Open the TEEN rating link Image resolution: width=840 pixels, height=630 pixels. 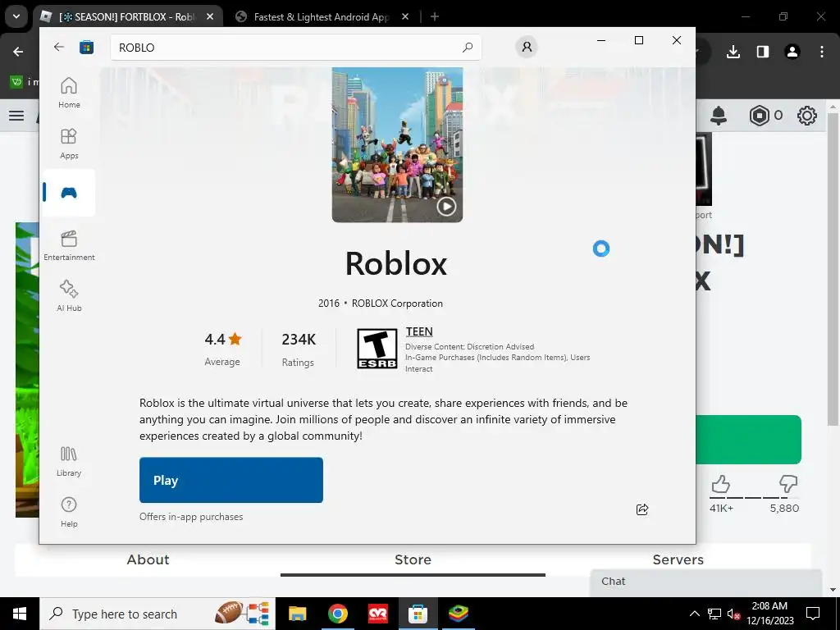coord(419,331)
